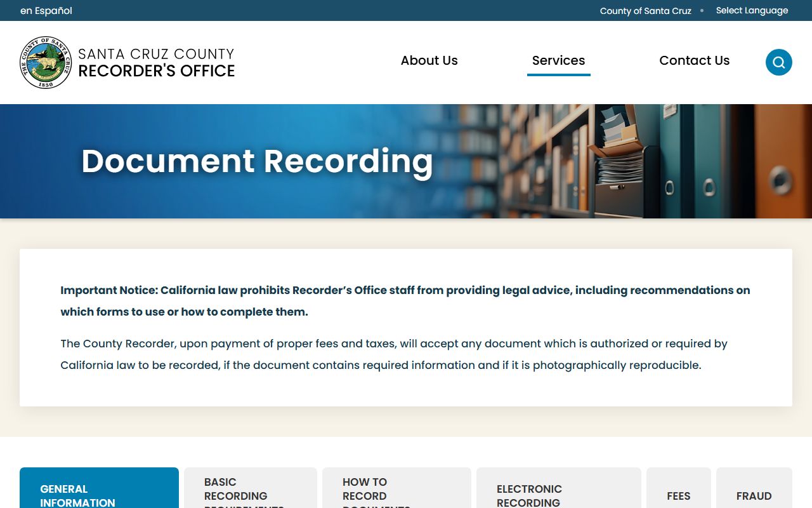Open the Select Language dropdown

(752, 10)
